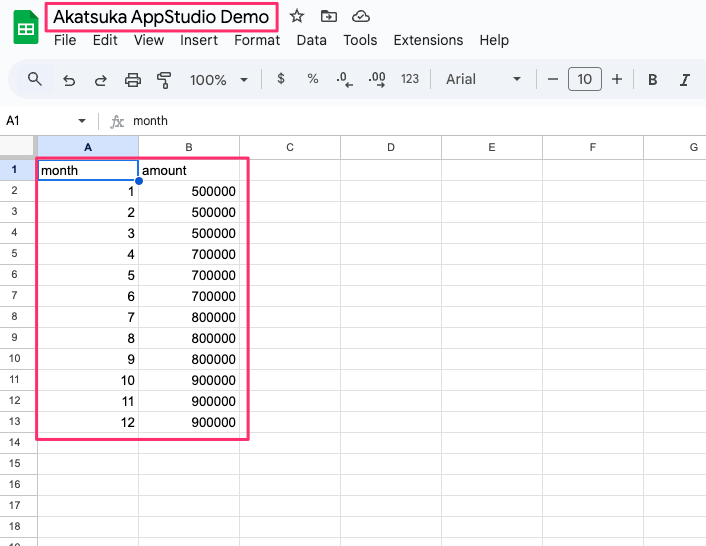Open the Arial font dropdown

tap(483, 79)
